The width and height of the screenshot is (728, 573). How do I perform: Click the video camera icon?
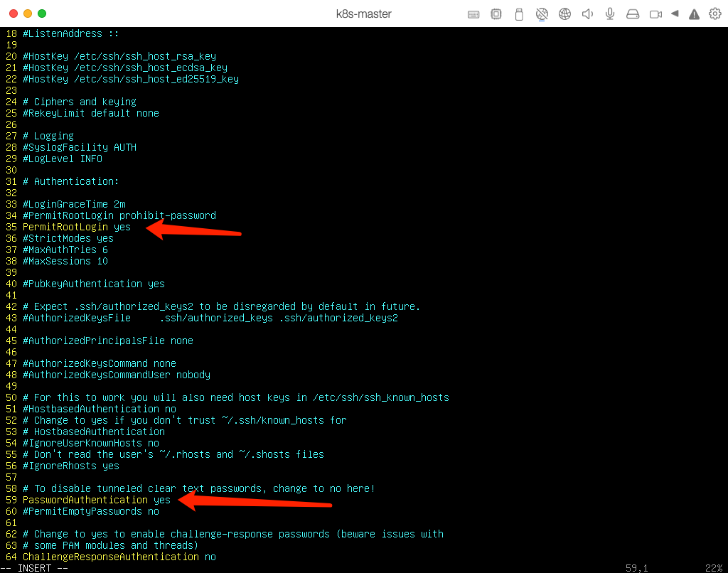coord(655,14)
